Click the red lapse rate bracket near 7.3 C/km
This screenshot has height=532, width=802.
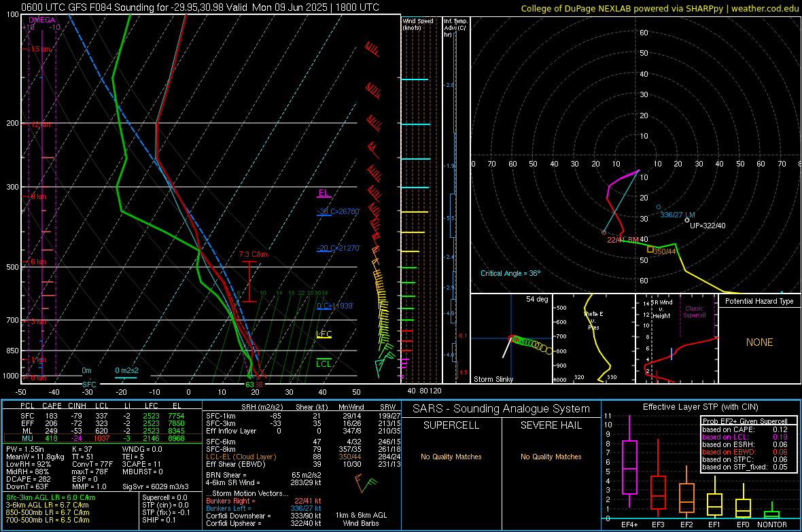pyautogui.click(x=249, y=282)
